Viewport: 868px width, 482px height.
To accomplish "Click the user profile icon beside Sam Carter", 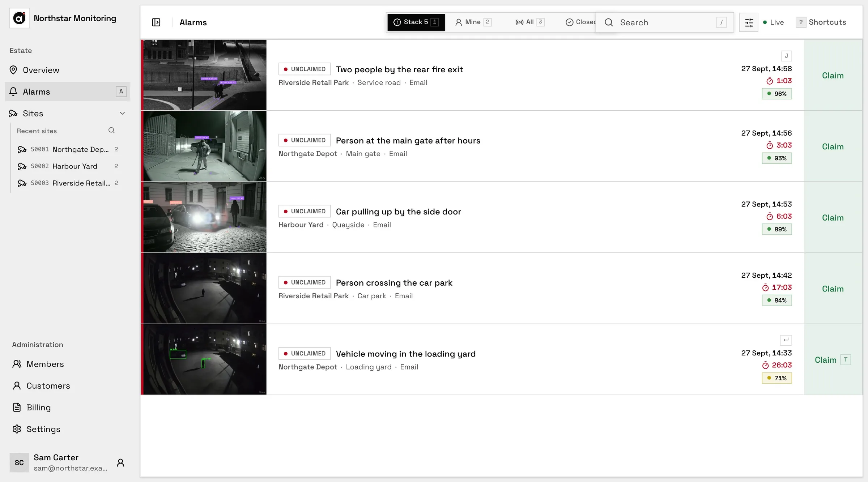I will coord(120,462).
